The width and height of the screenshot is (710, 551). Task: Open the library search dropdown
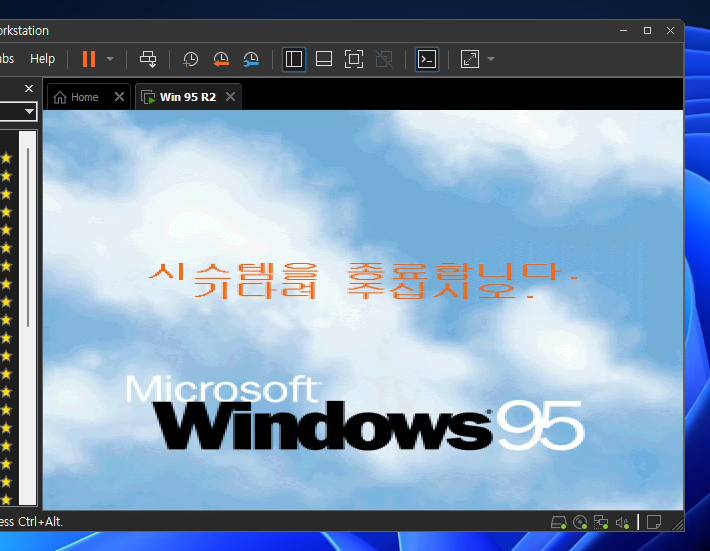[x=29, y=111]
